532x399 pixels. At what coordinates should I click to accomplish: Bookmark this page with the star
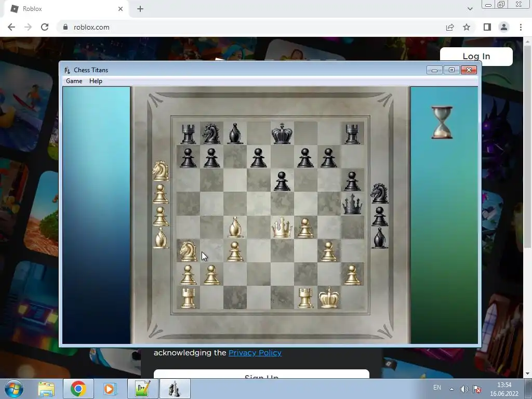(x=467, y=27)
